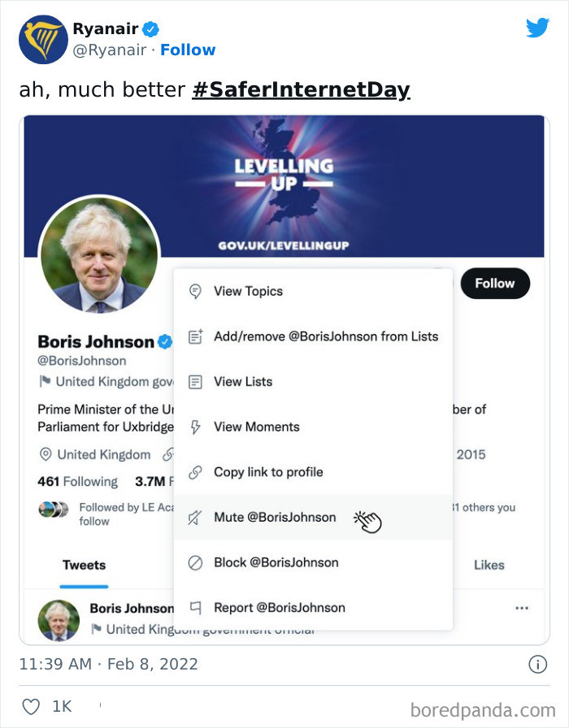Click the Add/remove from Lists icon
This screenshot has height=728, width=569.
pyautogui.click(x=195, y=336)
